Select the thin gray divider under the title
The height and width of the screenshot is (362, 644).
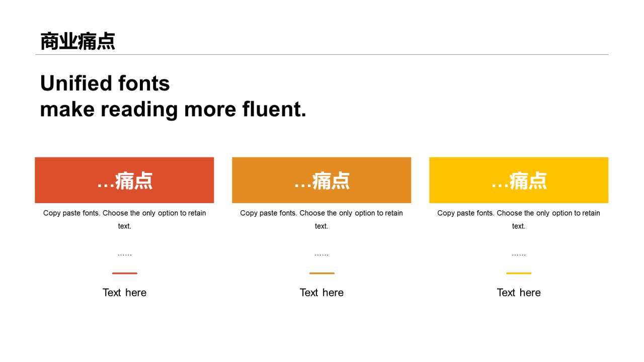322,54
